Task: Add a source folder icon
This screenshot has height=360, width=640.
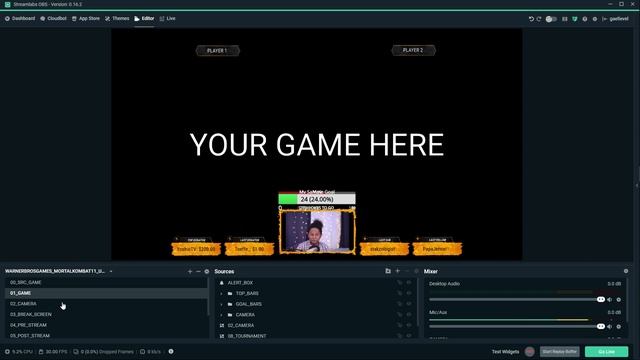Action: pyautogui.click(x=388, y=271)
